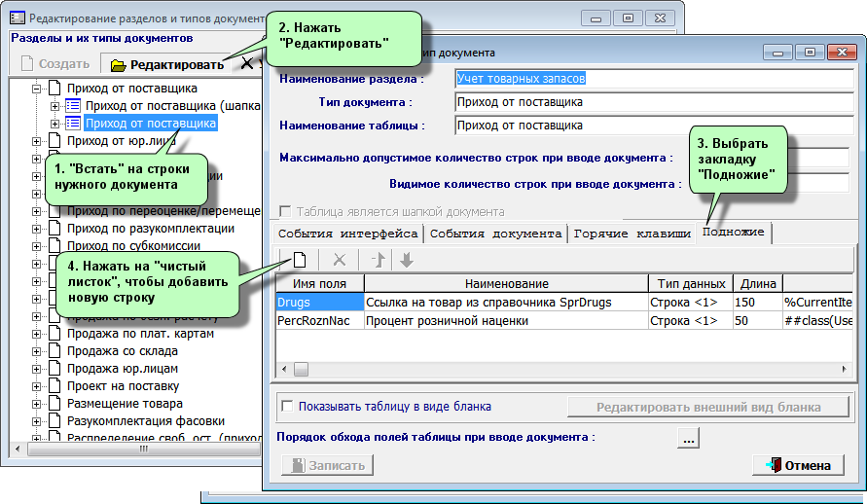
Task: Select Приход по субкомиссии tree item
Action: [134, 246]
